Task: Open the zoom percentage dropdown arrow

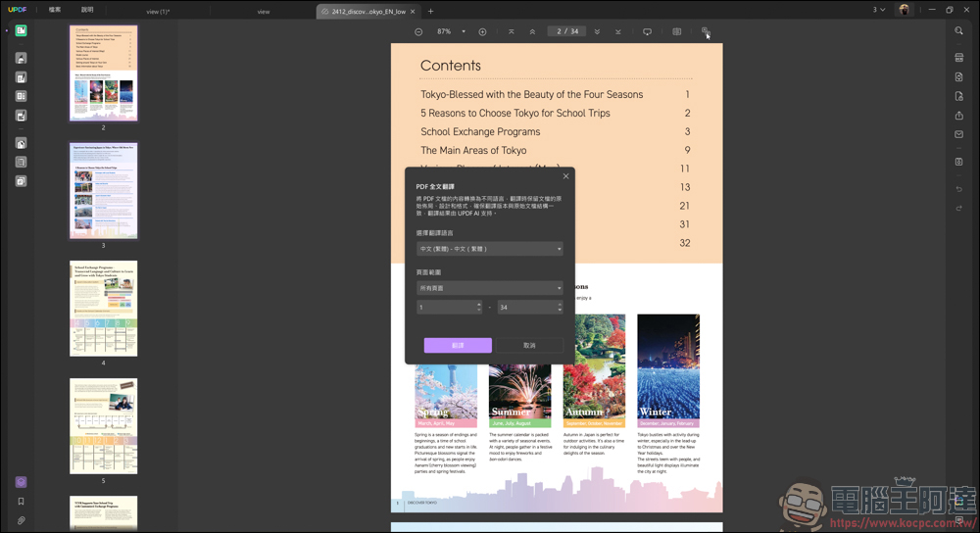Action: (x=464, y=32)
